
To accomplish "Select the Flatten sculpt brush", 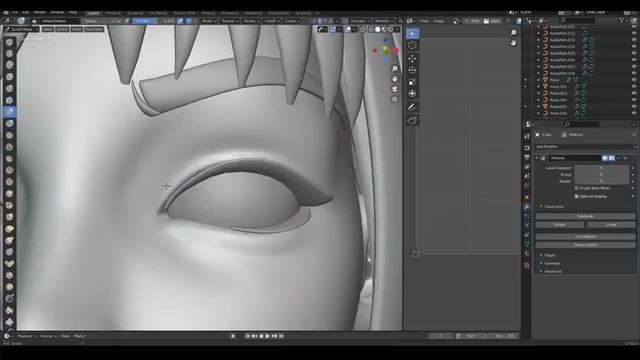I will [x=9, y=159].
